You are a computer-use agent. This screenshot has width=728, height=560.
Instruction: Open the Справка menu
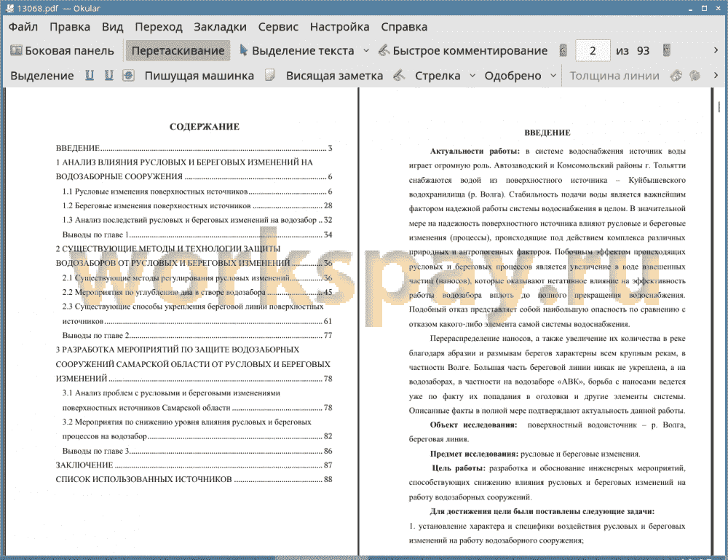pyautogui.click(x=404, y=27)
